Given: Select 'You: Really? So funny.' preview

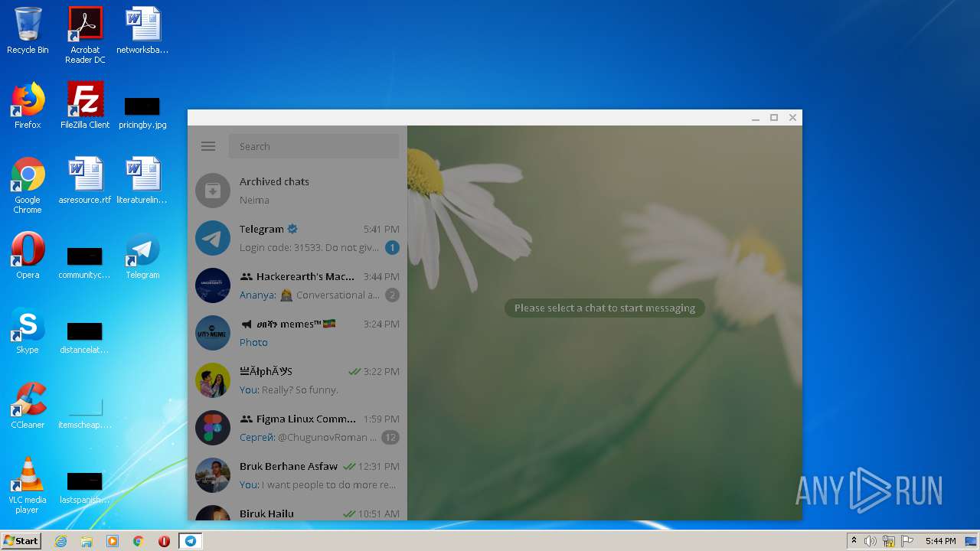Looking at the screenshot, I should click(289, 390).
